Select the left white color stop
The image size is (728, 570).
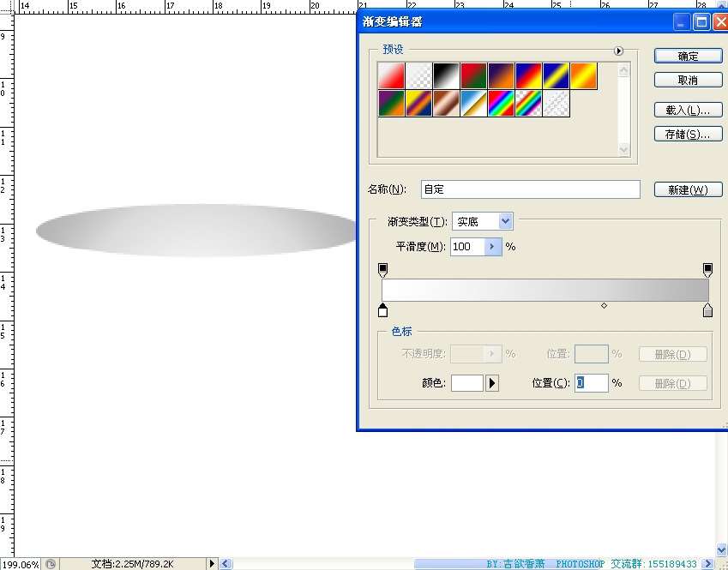pos(382,309)
